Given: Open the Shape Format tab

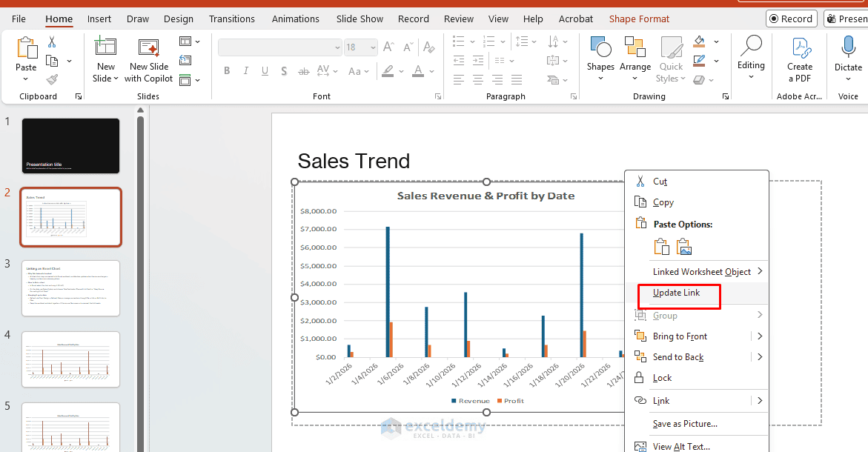Looking at the screenshot, I should tap(640, 19).
